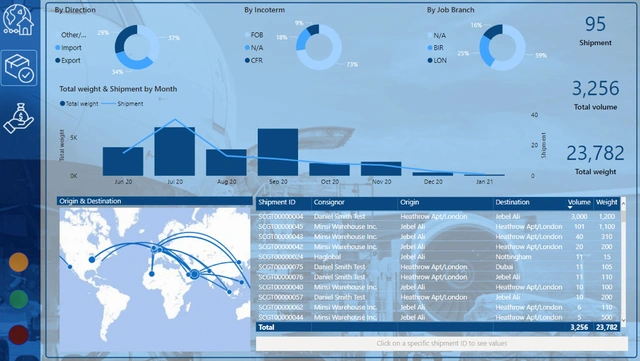The height and width of the screenshot is (361, 640).
Task: Select shipment row SCGT00000075
Action: (x=438, y=267)
